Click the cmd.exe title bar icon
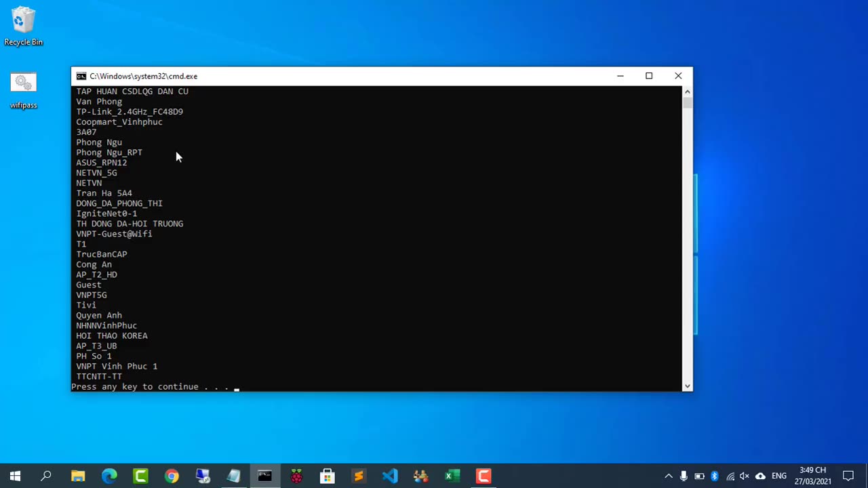 coord(81,76)
